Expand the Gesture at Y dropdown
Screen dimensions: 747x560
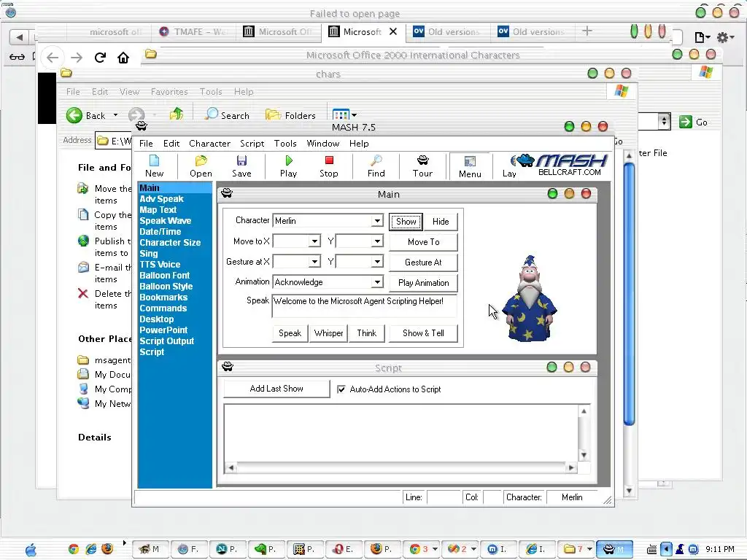[377, 262]
